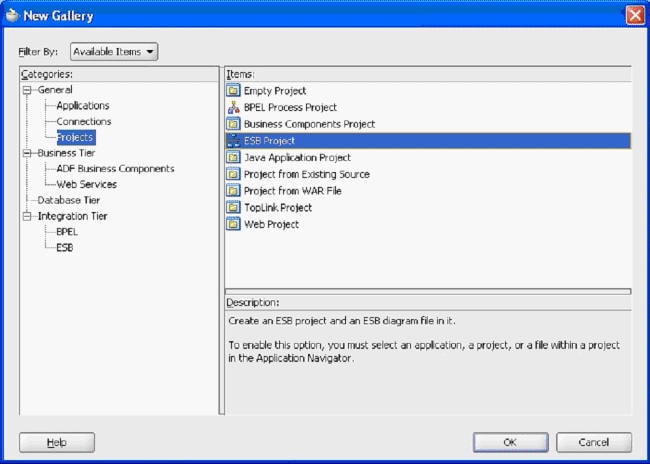The image size is (650, 464).
Task: Choose BPEL Process Project item text
Action: point(290,107)
